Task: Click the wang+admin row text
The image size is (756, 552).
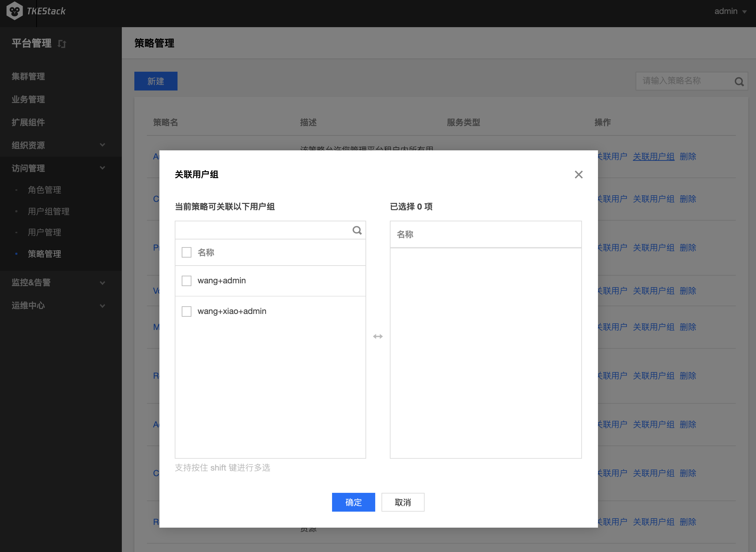Action: tap(222, 281)
